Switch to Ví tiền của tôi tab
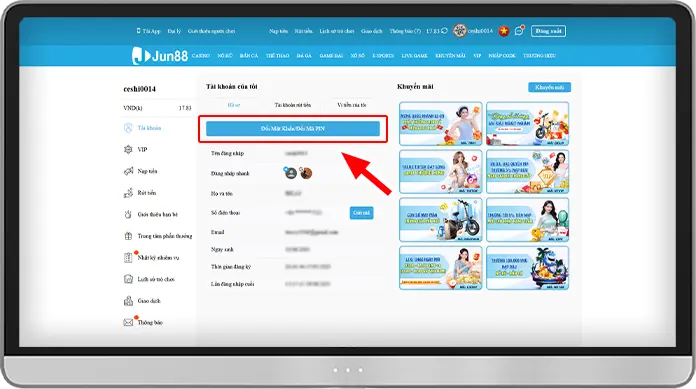This screenshot has height=389, width=696. click(352, 105)
